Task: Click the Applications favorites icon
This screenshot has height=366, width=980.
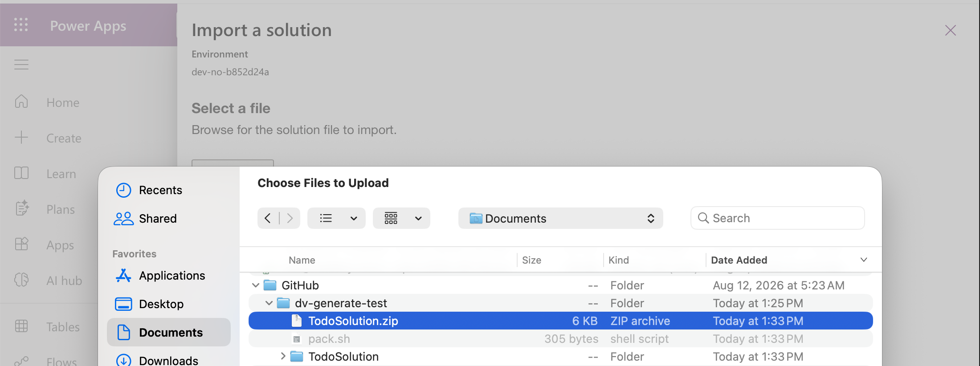Action: (123, 276)
